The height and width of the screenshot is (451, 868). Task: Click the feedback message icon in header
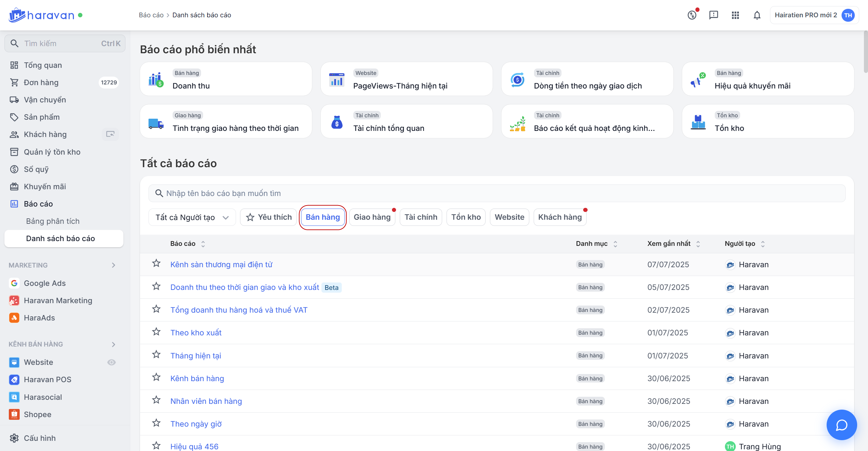coord(713,15)
